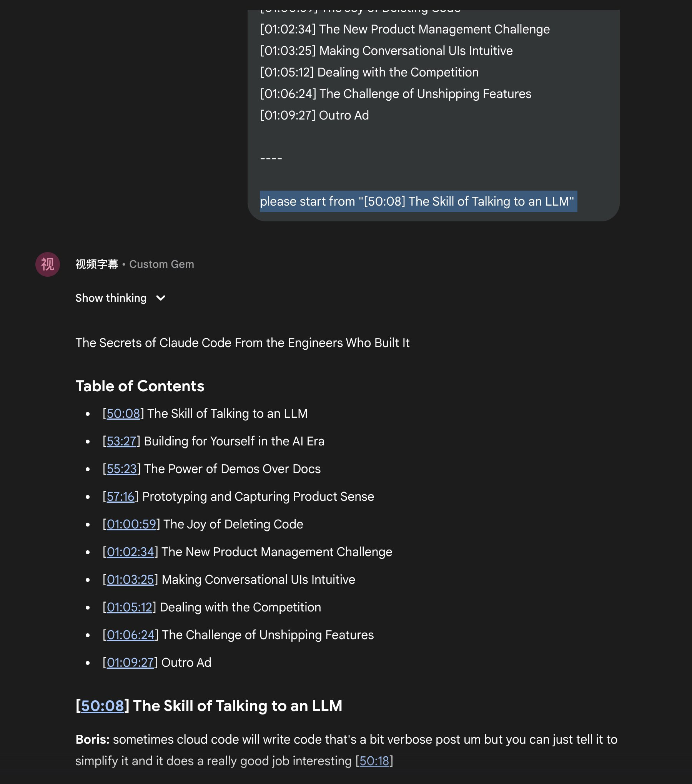
Task: Click the Custom Gem label
Action: (161, 264)
